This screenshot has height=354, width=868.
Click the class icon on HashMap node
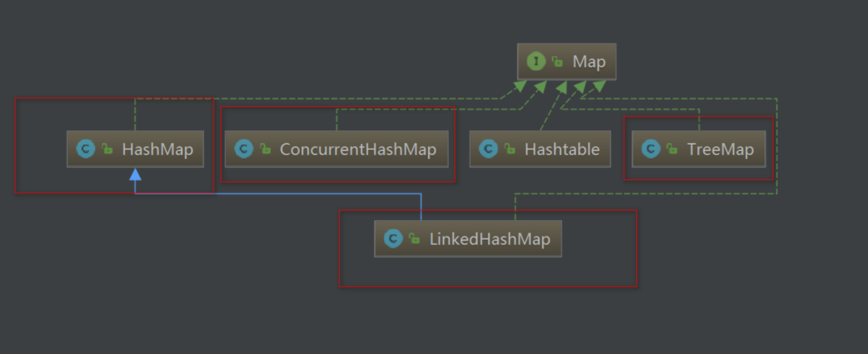click(86, 150)
